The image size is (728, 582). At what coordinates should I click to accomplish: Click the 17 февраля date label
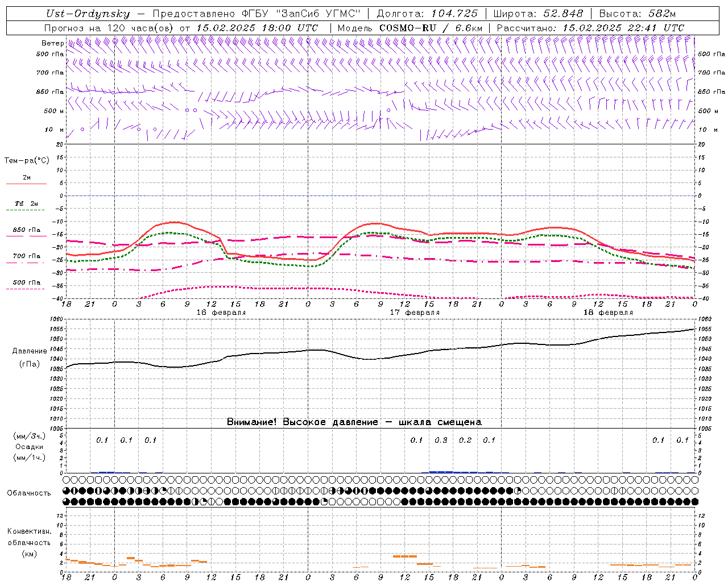coord(415,313)
